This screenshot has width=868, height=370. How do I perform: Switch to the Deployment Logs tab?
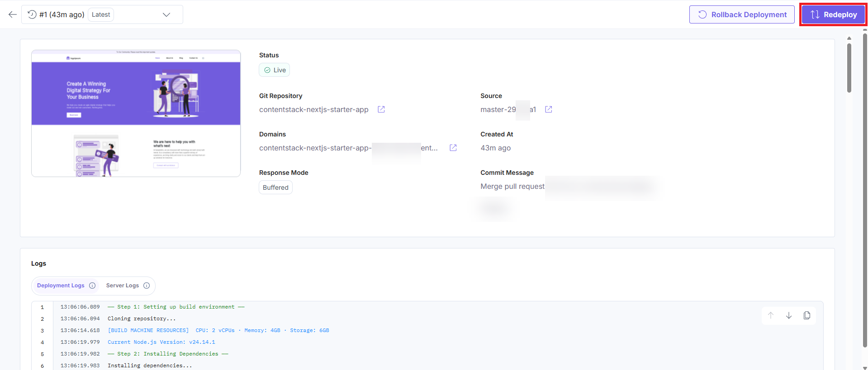pos(61,286)
